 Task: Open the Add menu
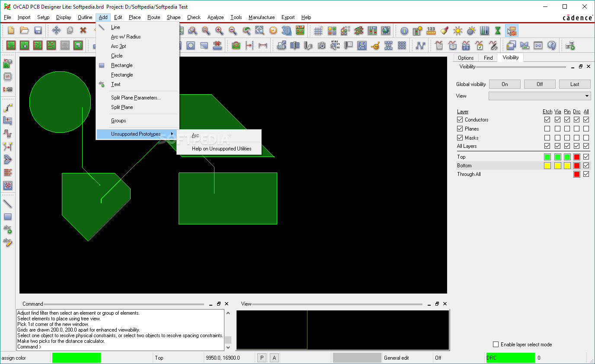[x=103, y=17]
